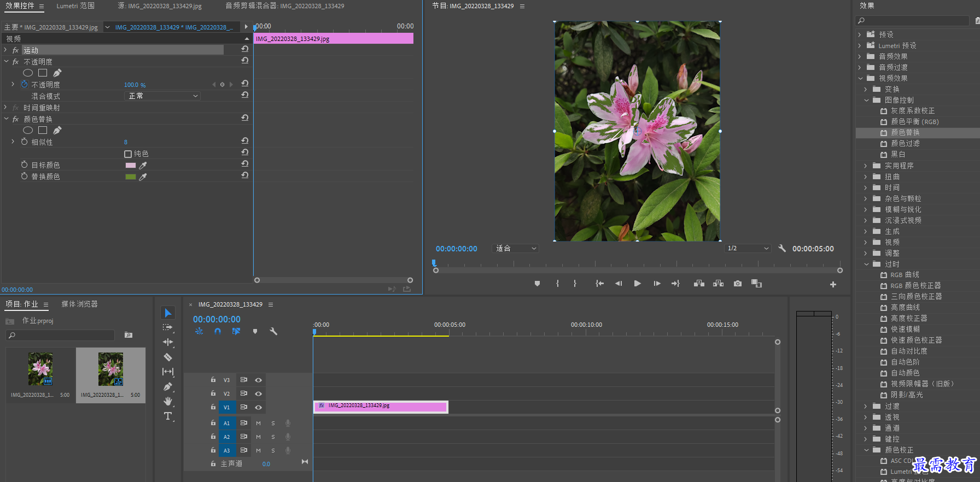This screenshot has height=482, width=980.
Task: Create ellipse mask under Color Replace
Action: [28, 130]
